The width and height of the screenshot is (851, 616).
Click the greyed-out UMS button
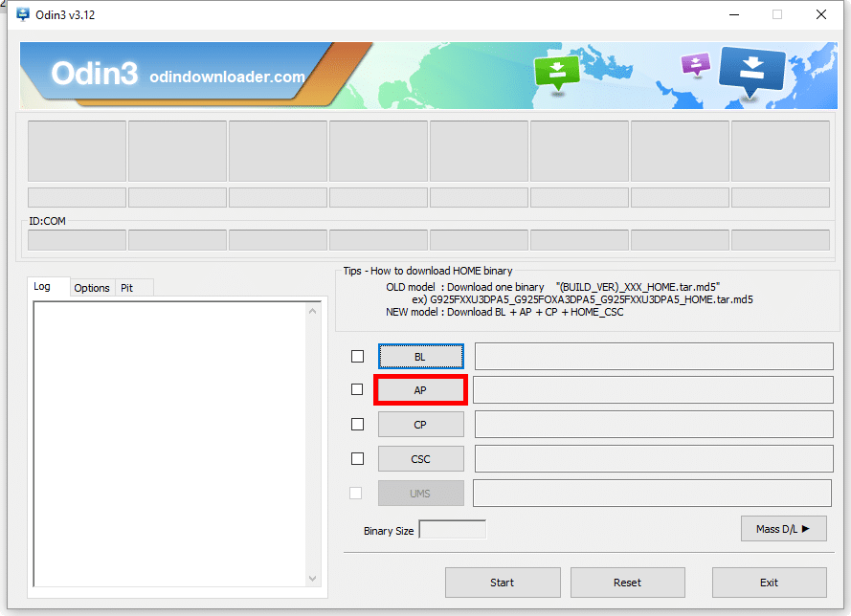click(x=420, y=494)
